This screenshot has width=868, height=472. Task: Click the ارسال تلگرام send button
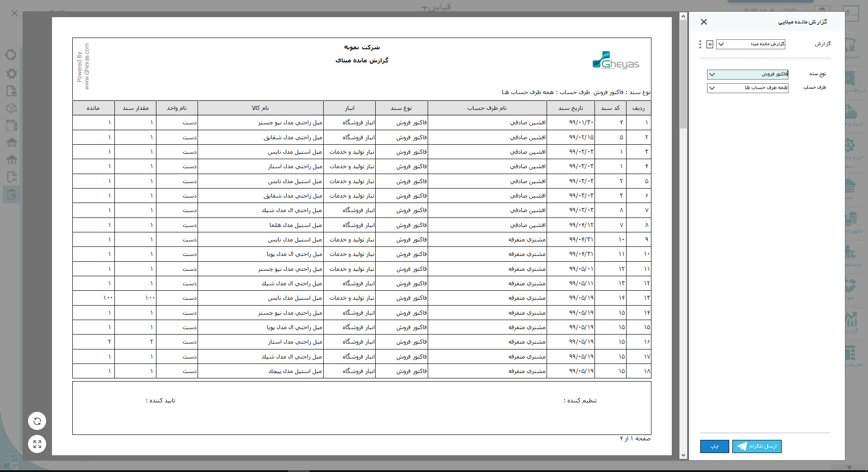pos(757,446)
